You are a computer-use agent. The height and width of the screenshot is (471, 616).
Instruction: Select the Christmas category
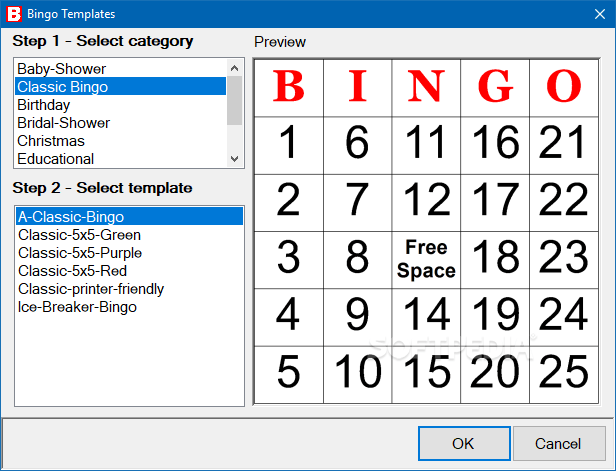tap(121, 141)
